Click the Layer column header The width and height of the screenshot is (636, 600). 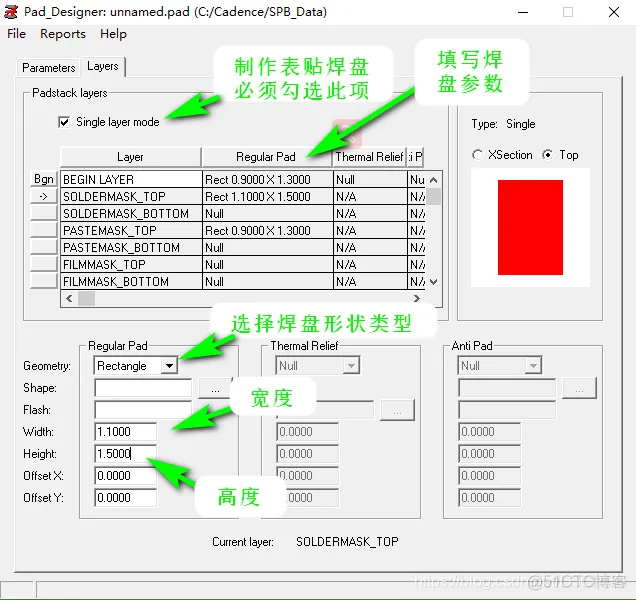(131, 157)
